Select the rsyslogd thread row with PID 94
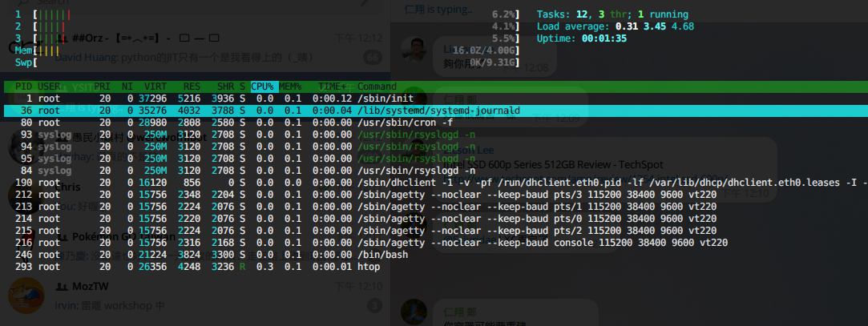 (434, 147)
